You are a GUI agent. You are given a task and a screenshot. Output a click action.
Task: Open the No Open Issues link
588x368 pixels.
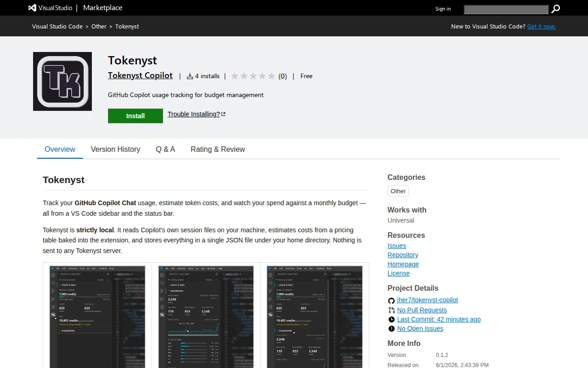point(420,328)
